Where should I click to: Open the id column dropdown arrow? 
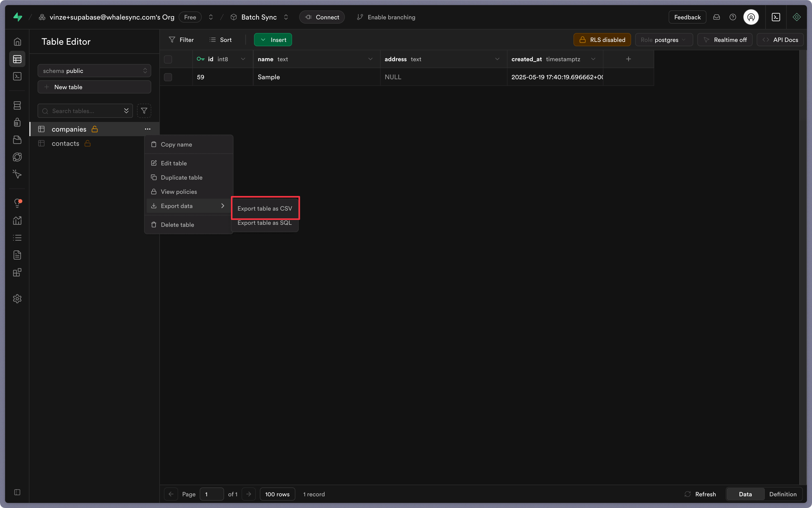tap(243, 59)
